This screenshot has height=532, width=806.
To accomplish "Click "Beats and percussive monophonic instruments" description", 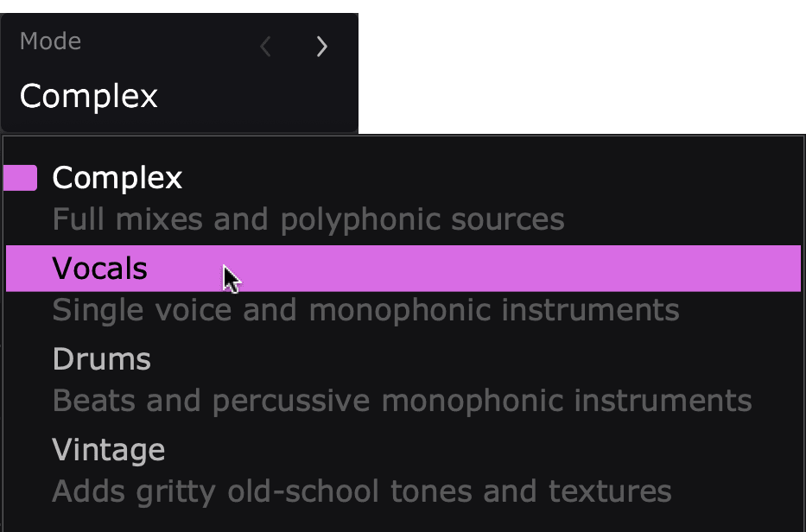I will click(402, 401).
